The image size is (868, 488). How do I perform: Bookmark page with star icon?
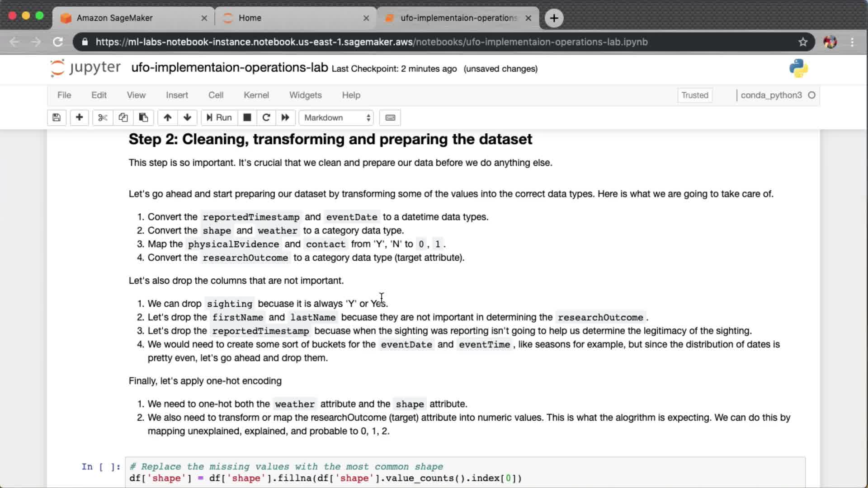coord(802,42)
